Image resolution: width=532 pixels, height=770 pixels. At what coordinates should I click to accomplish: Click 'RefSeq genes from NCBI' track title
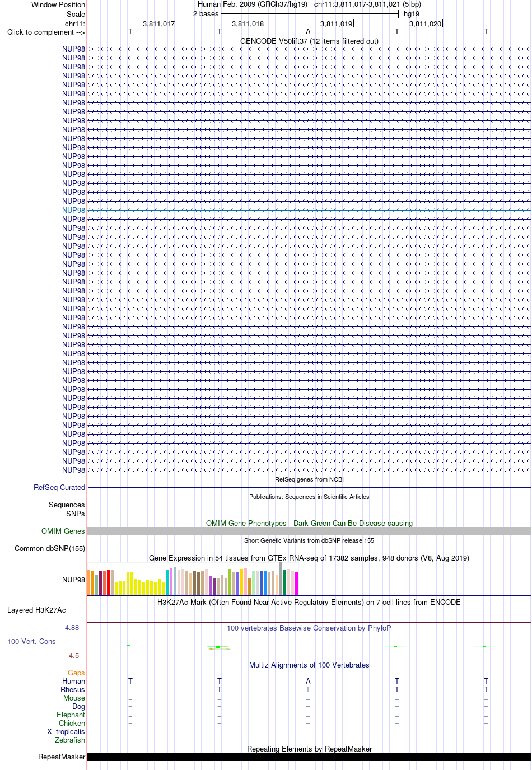(309, 479)
